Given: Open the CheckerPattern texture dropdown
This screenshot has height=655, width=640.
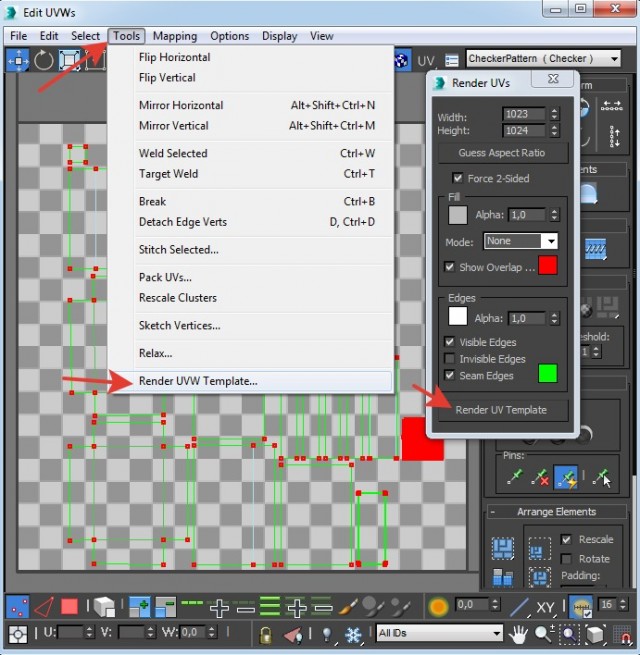Looking at the screenshot, I should (543, 58).
